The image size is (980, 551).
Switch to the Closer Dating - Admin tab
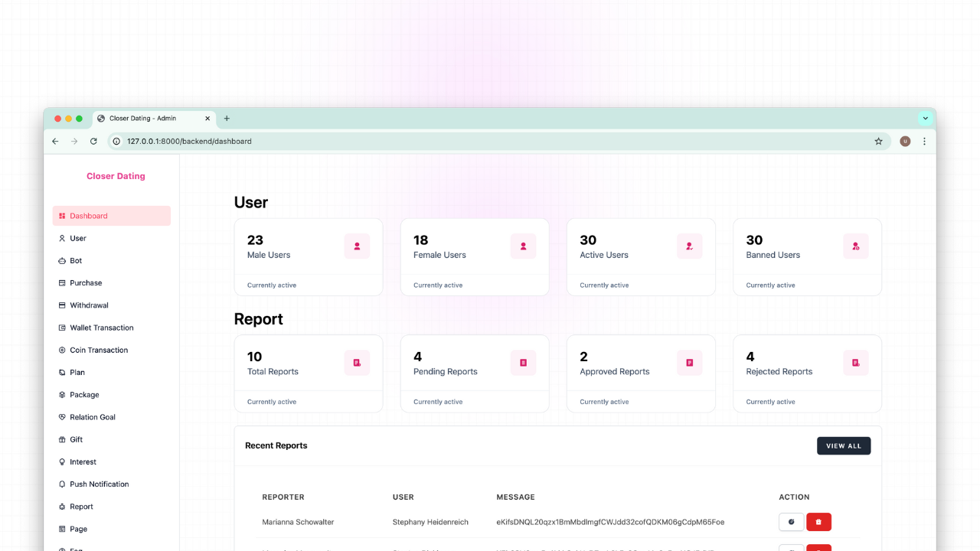click(145, 119)
